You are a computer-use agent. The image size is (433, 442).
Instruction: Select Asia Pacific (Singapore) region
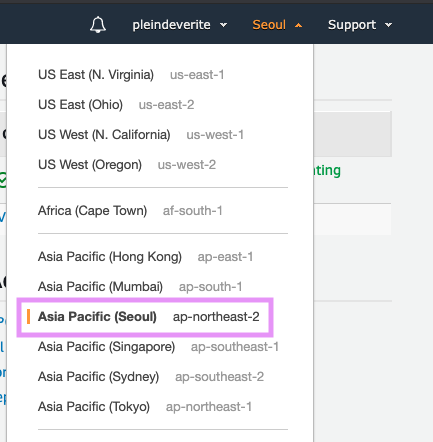coord(158,347)
